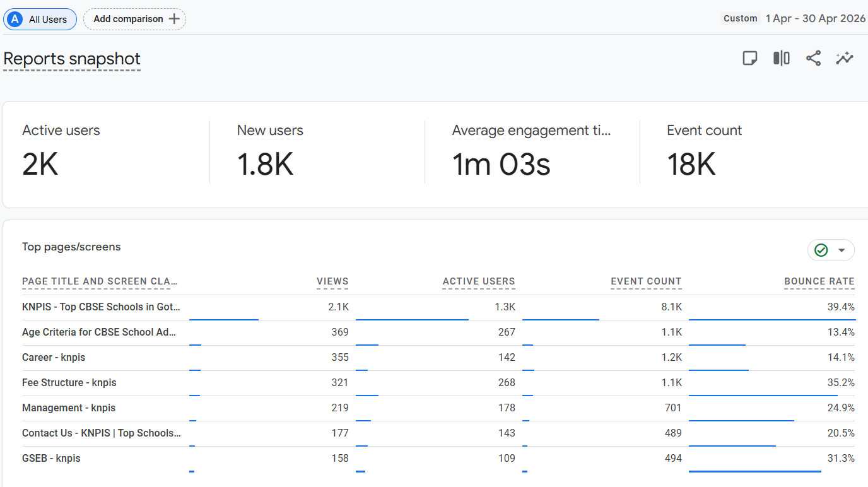The image size is (868, 487).
Task: Click 'GSEB - knpis' row title
Action: coord(51,458)
